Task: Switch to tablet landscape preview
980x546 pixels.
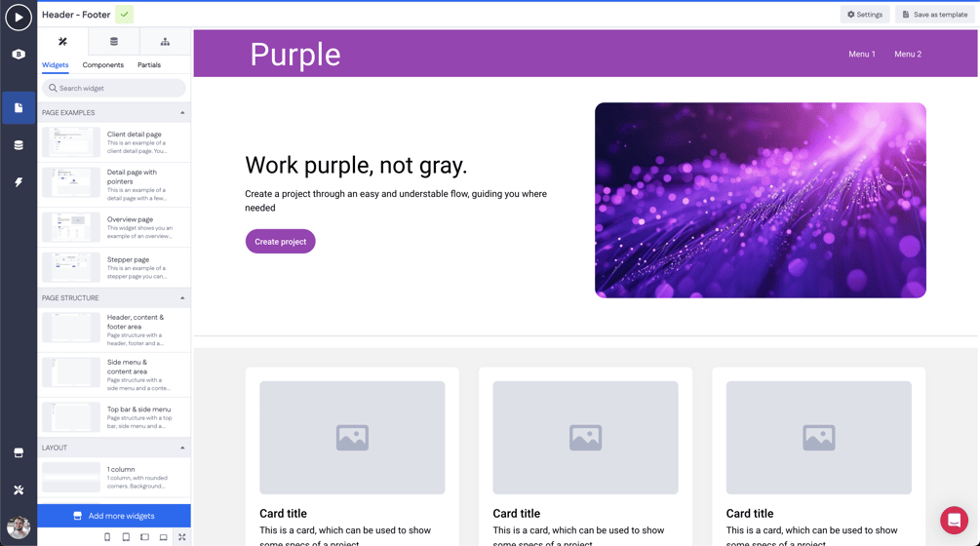Action: coord(144,537)
